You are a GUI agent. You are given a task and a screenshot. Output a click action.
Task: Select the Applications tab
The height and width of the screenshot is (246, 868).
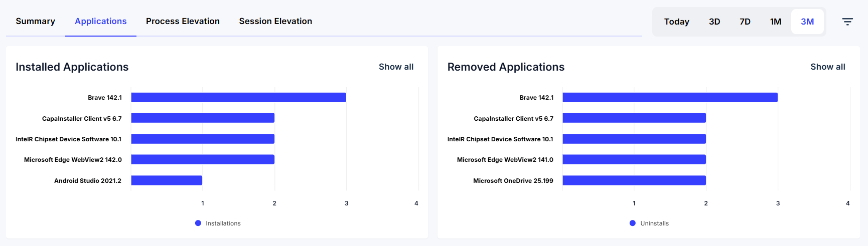(101, 21)
